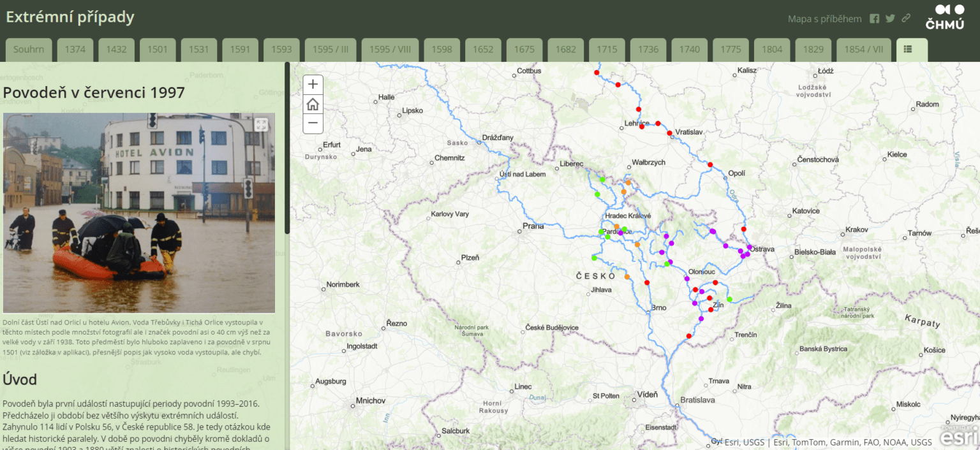
Task: Open the 1854 / VII flood tab
Action: (863, 49)
